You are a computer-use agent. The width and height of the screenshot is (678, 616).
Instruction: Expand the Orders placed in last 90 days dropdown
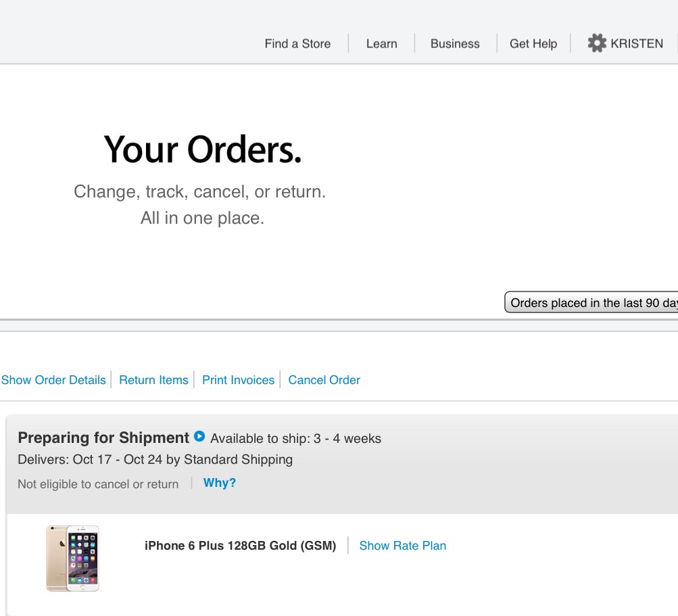[x=591, y=302]
